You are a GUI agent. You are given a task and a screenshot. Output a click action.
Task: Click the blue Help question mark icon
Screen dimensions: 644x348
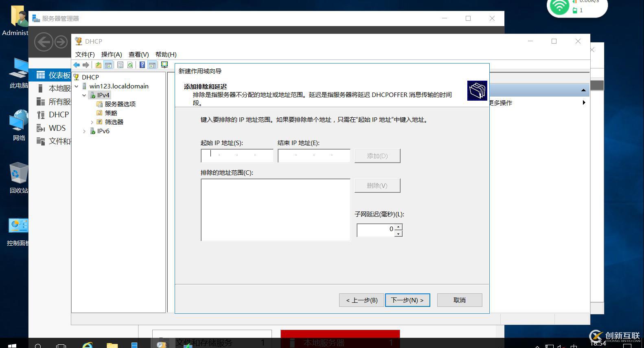[142, 65]
